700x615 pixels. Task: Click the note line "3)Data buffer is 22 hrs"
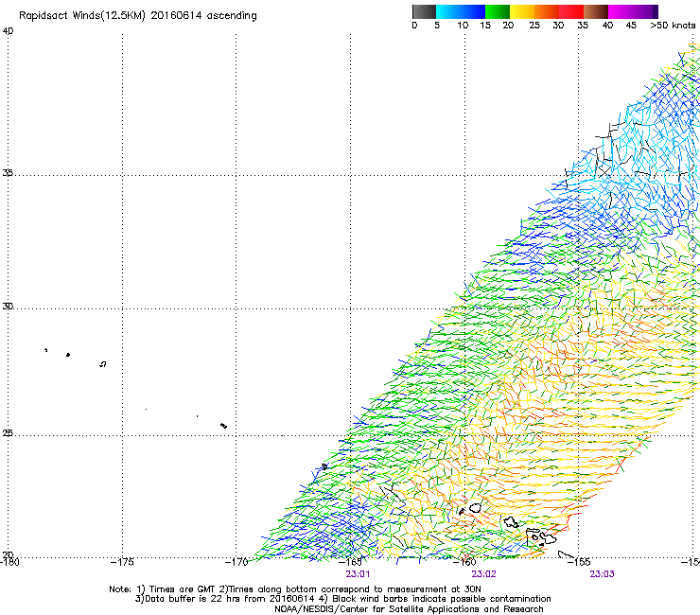(342, 599)
